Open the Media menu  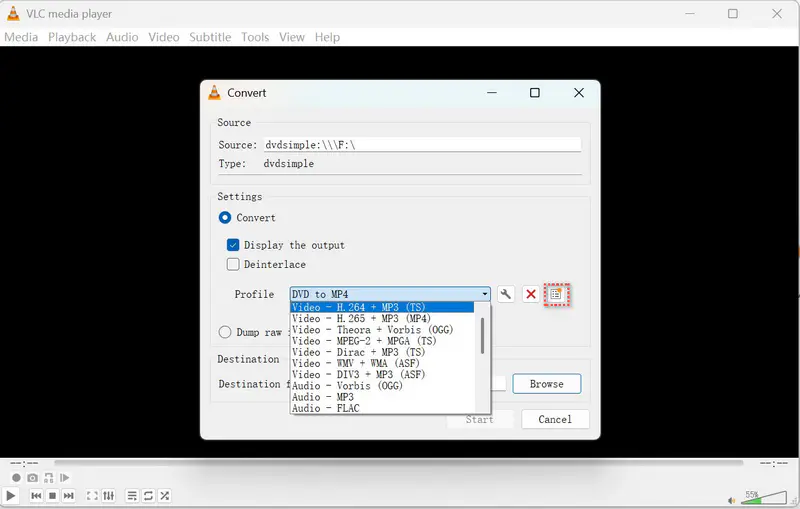tap(21, 37)
